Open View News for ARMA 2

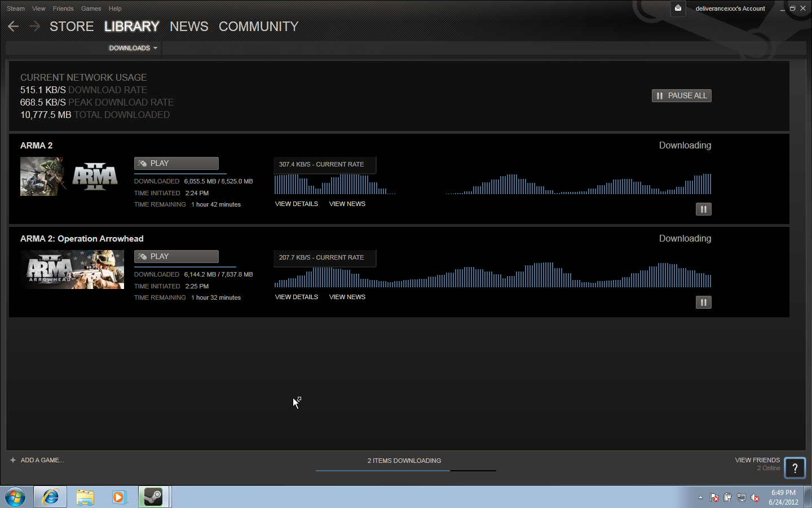pos(347,204)
